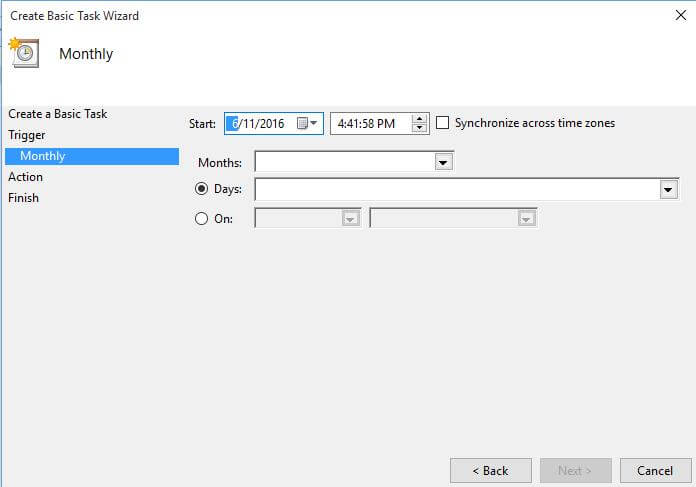Go to the Finish step
Screen dimensions: 696x487
coord(24,198)
